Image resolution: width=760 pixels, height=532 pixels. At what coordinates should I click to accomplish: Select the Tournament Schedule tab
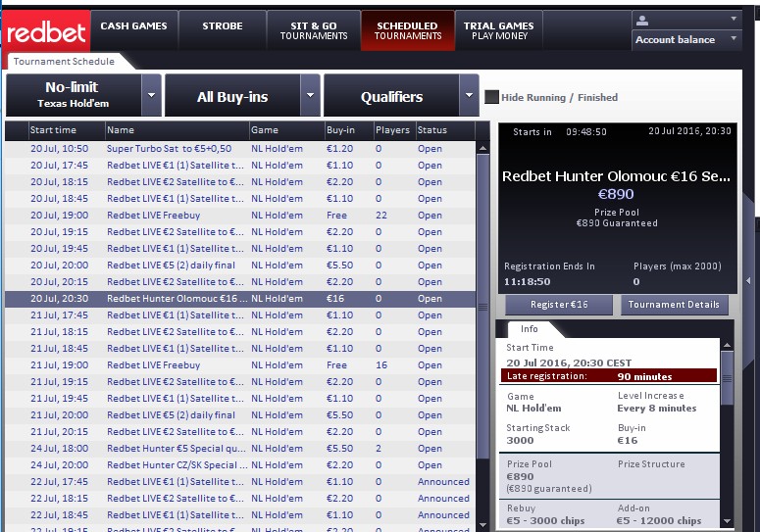coord(64,62)
